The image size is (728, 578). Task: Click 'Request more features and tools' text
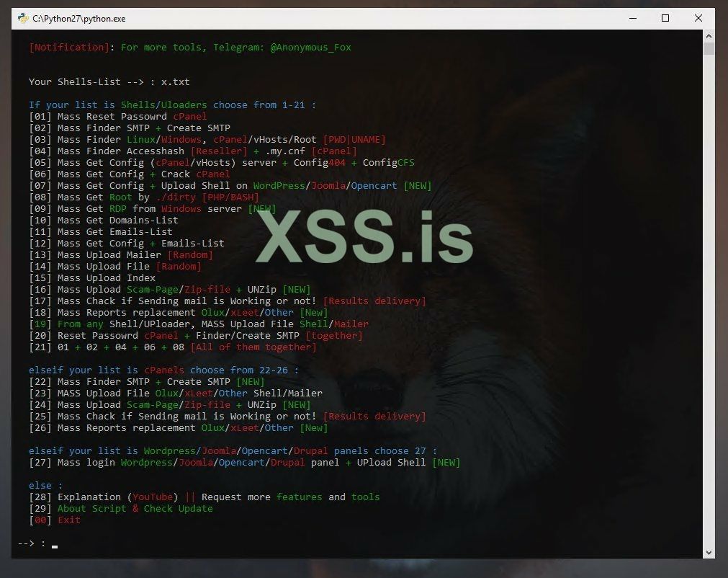point(291,497)
